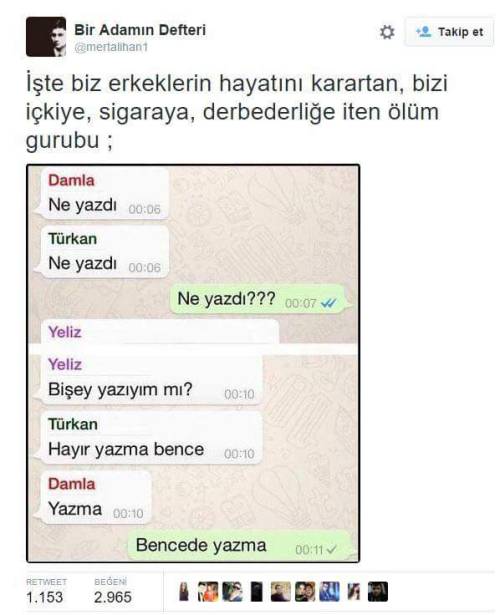Click the Takip et follow button
The image size is (500, 615).
pyautogui.click(x=449, y=32)
